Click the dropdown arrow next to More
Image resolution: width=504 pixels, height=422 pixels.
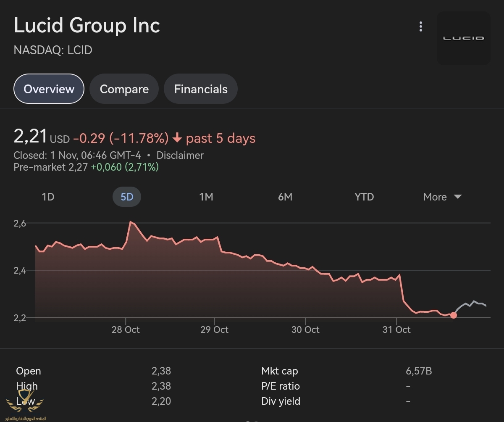(x=458, y=197)
